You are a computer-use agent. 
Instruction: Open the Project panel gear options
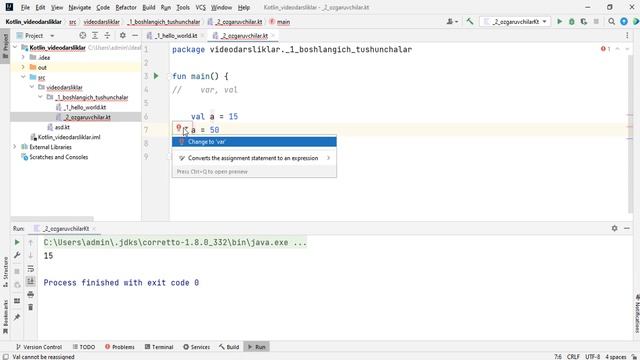point(122,36)
